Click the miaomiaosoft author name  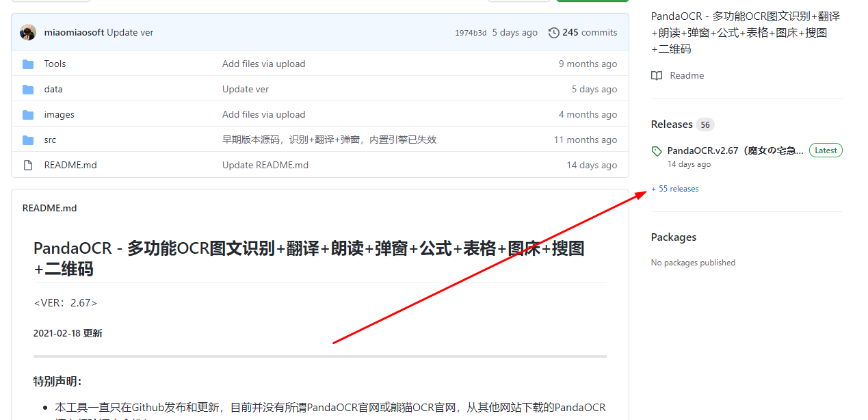pos(74,32)
